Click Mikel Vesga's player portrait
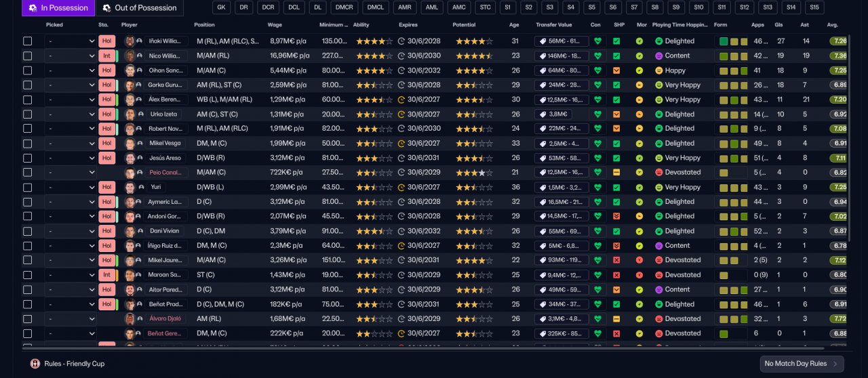Screen dimensions: 868x378 click(130, 144)
